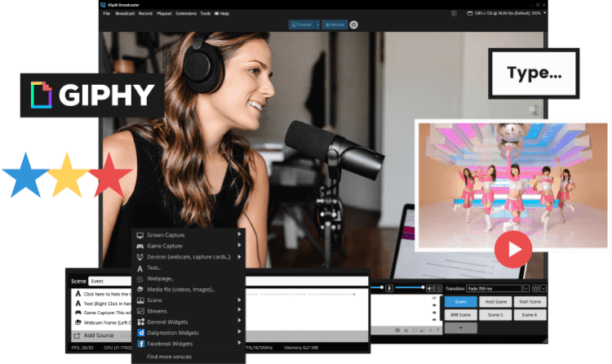
Task: Open the Transition Fade 700 ms dropdown arrow
Action: coord(526,289)
